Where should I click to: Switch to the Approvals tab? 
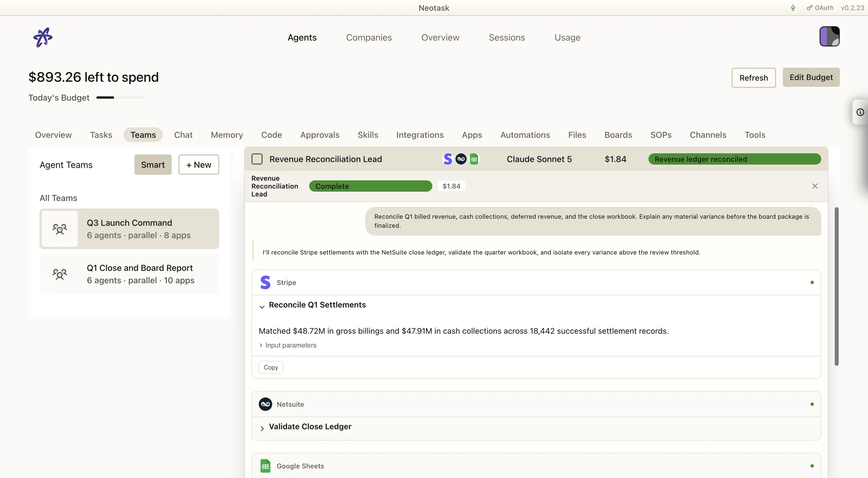pyautogui.click(x=319, y=135)
